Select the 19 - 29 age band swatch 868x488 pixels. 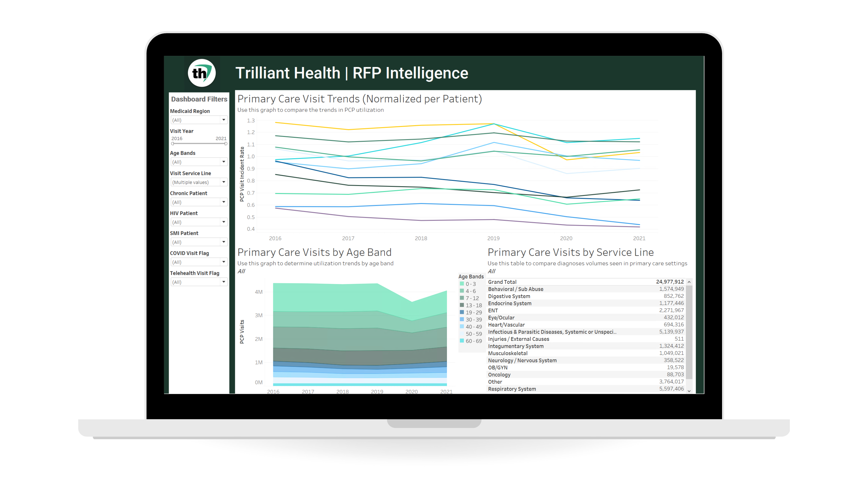pos(462,312)
